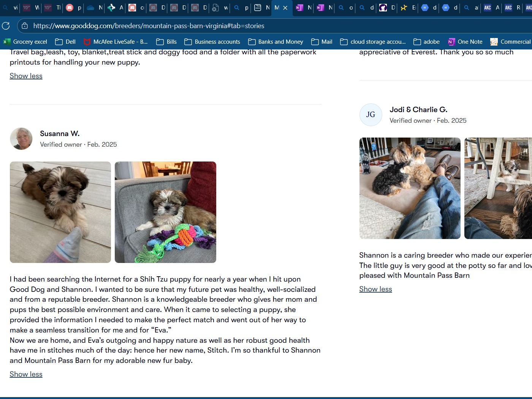Collapse the top review with Show less
This screenshot has height=399, width=532.
point(26,76)
